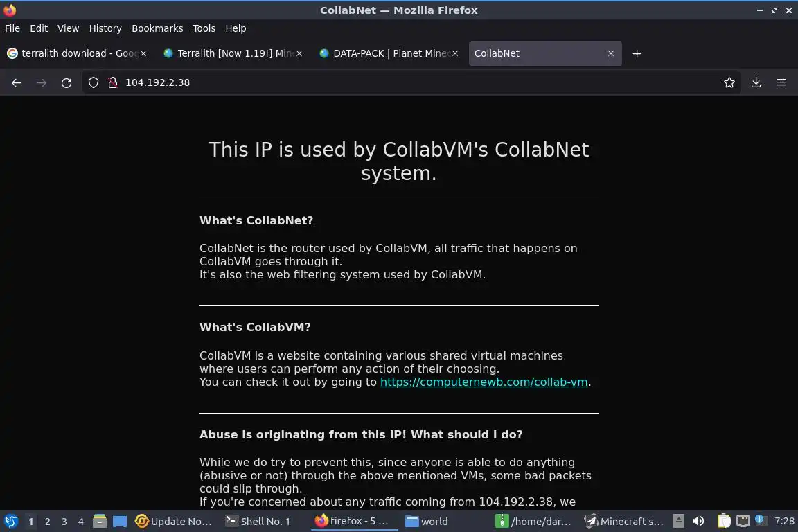Open the world folder taskbar window
The width and height of the screenshot is (798, 532).
(x=427, y=522)
